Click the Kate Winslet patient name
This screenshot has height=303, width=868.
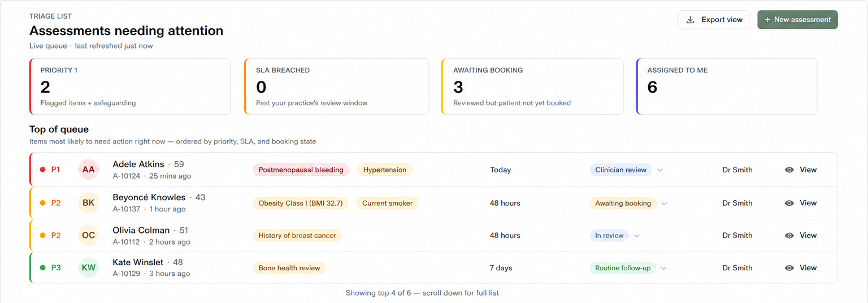[x=138, y=262]
